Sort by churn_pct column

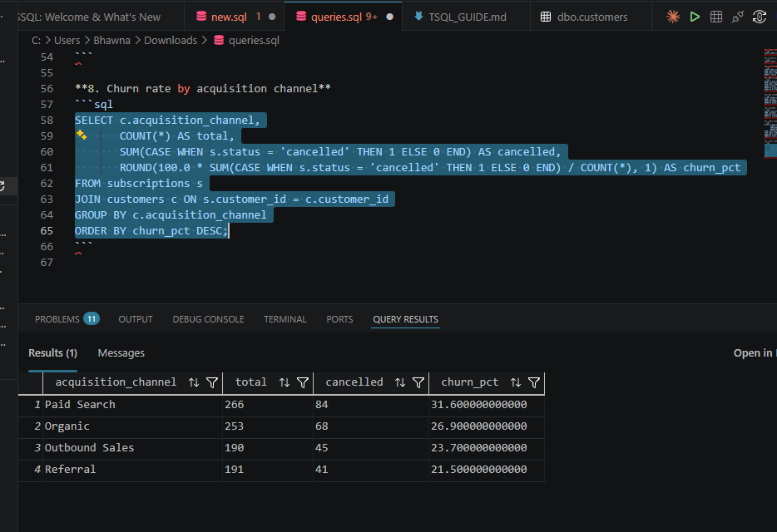click(516, 382)
